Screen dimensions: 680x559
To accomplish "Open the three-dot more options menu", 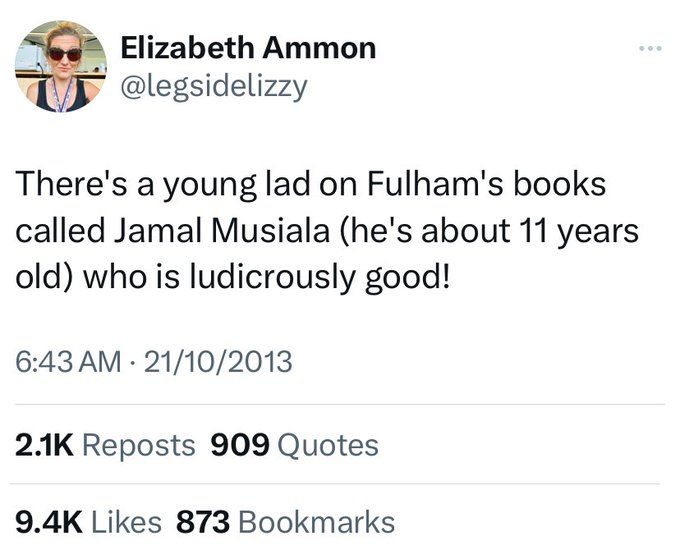I will point(649,47).
